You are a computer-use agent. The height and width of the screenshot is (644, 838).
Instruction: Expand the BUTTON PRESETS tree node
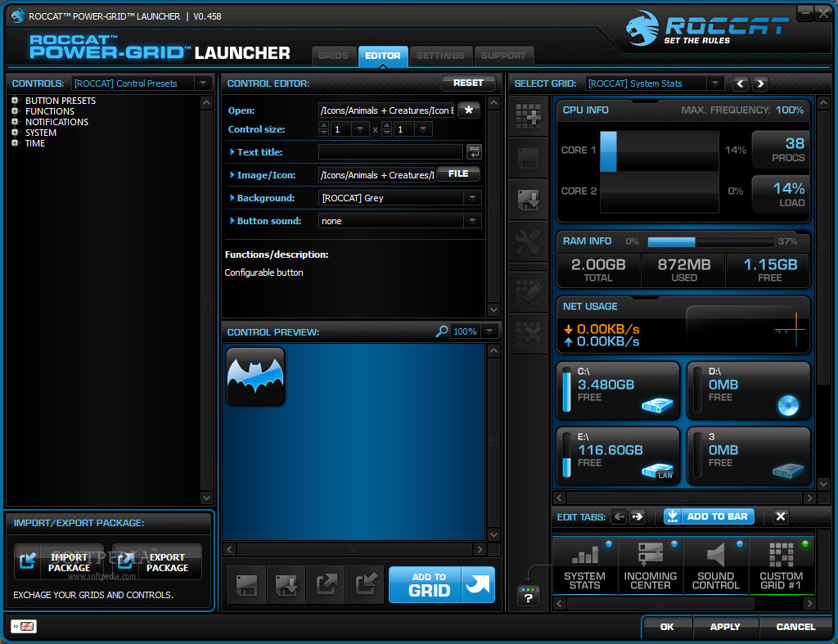(x=15, y=101)
